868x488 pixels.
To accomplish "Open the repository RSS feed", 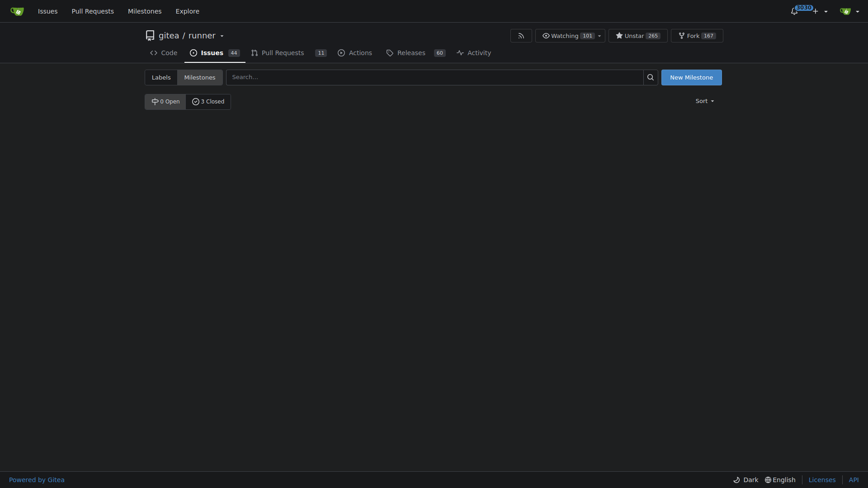I will (521, 36).
